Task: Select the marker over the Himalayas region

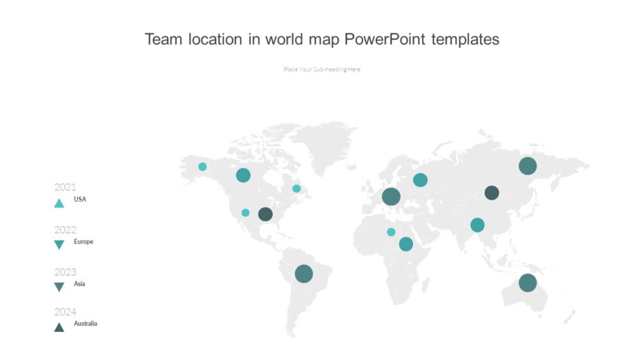Action: (x=476, y=224)
